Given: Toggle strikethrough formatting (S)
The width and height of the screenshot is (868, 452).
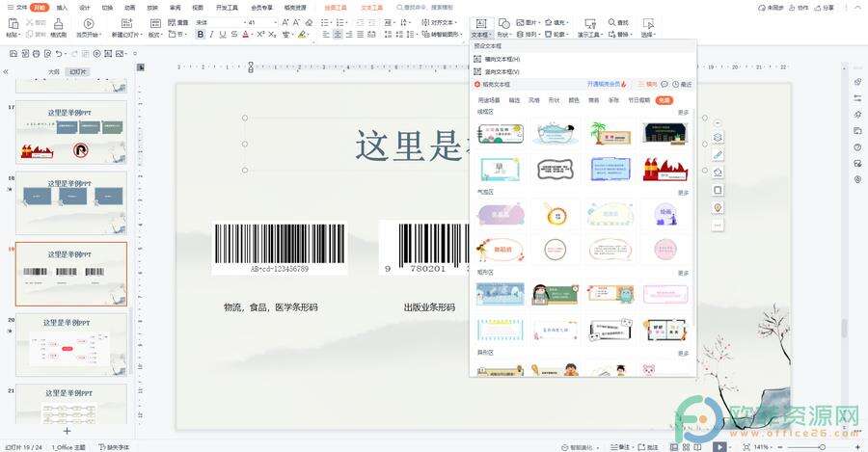Looking at the screenshot, I should (x=234, y=35).
